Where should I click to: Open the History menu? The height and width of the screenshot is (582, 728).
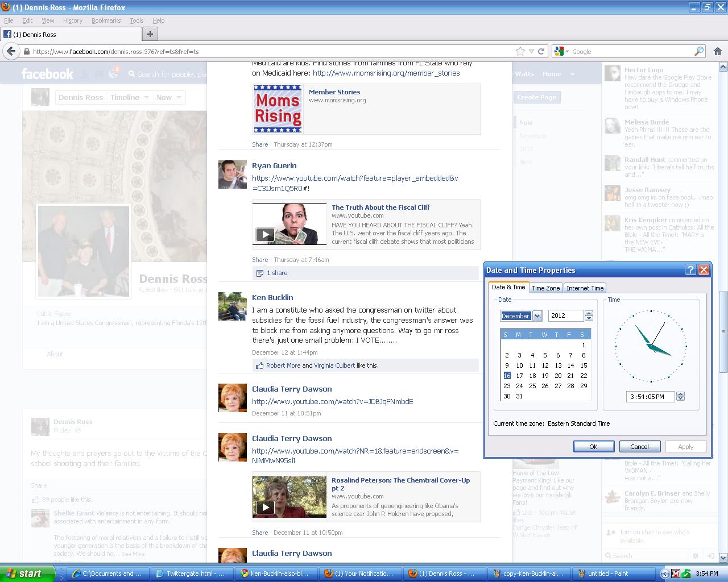pyautogui.click(x=73, y=20)
